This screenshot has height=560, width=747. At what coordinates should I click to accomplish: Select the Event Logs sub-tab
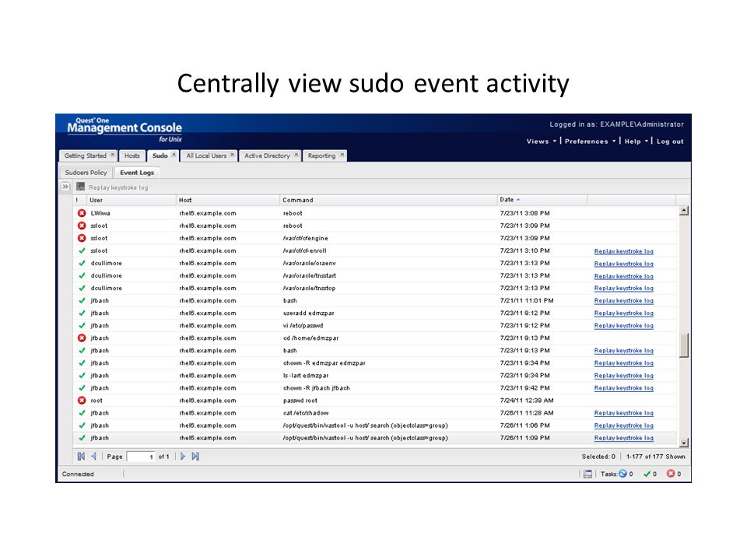pyautogui.click(x=137, y=173)
